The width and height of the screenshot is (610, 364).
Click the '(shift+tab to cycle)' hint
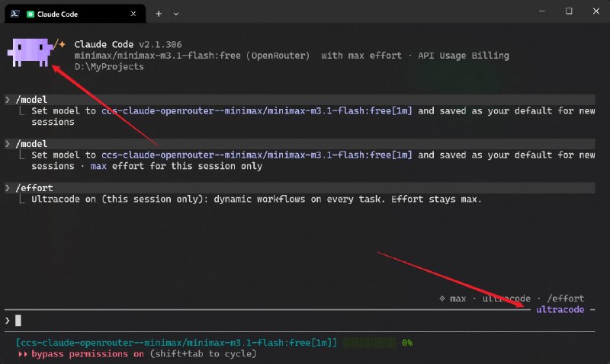click(203, 354)
